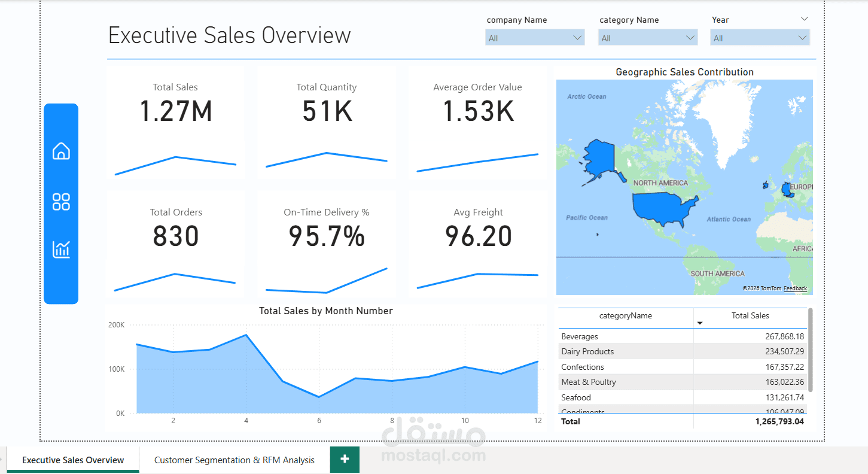
Task: Select the highlighted European country on map
Action: click(788, 190)
